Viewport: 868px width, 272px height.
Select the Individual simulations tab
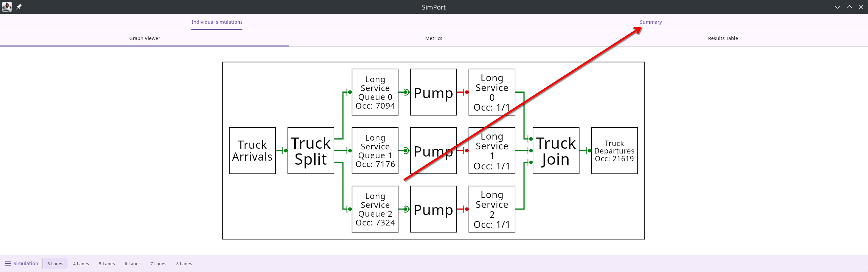tap(217, 22)
